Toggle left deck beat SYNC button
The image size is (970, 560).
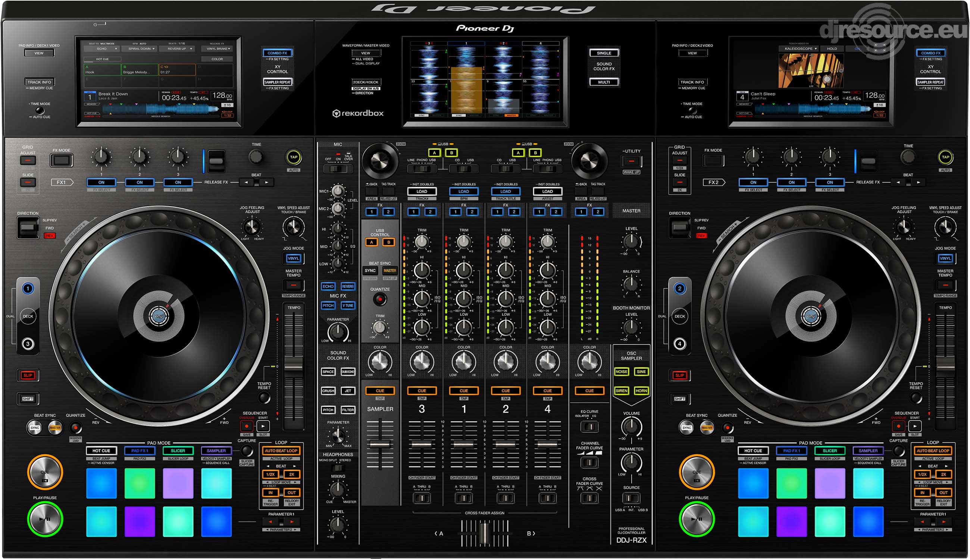coord(35,428)
